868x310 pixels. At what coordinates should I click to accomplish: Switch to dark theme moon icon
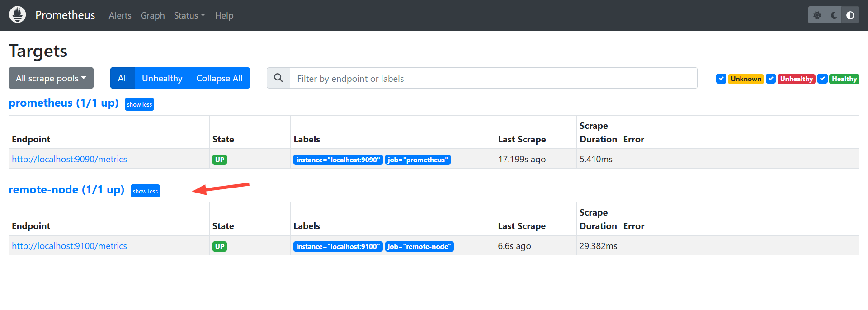pyautogui.click(x=834, y=15)
